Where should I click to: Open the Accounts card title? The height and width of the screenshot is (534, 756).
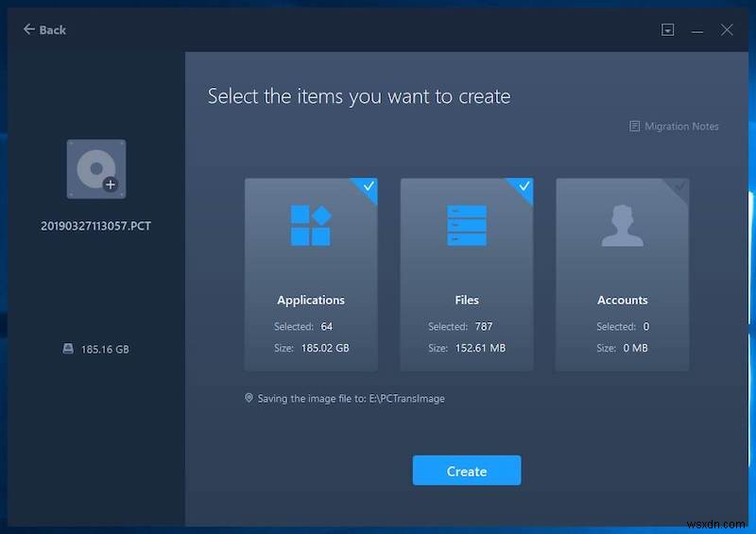[623, 300]
